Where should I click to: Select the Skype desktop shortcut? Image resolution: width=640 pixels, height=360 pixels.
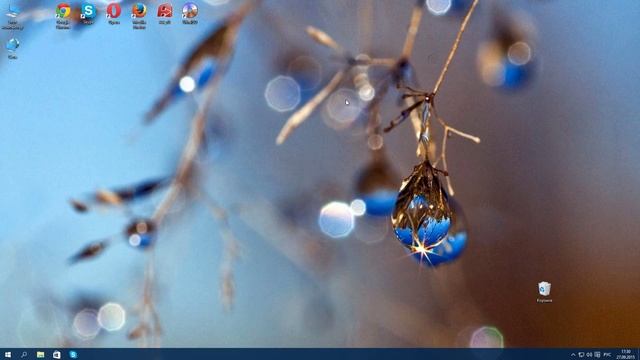pos(88,13)
